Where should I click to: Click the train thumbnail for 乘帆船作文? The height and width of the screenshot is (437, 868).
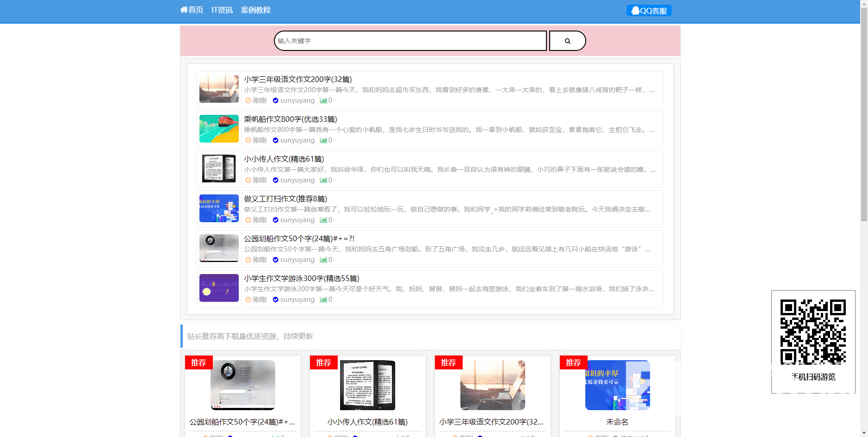pos(219,129)
